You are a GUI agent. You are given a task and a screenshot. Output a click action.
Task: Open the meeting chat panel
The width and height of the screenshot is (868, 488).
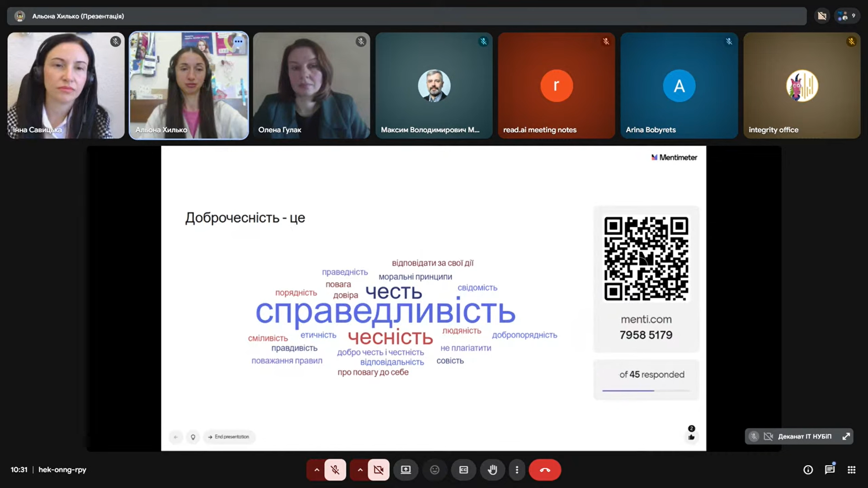(830, 470)
